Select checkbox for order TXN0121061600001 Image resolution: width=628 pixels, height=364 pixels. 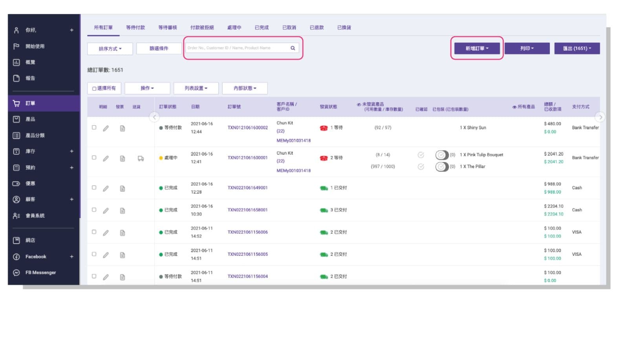pyautogui.click(x=94, y=157)
